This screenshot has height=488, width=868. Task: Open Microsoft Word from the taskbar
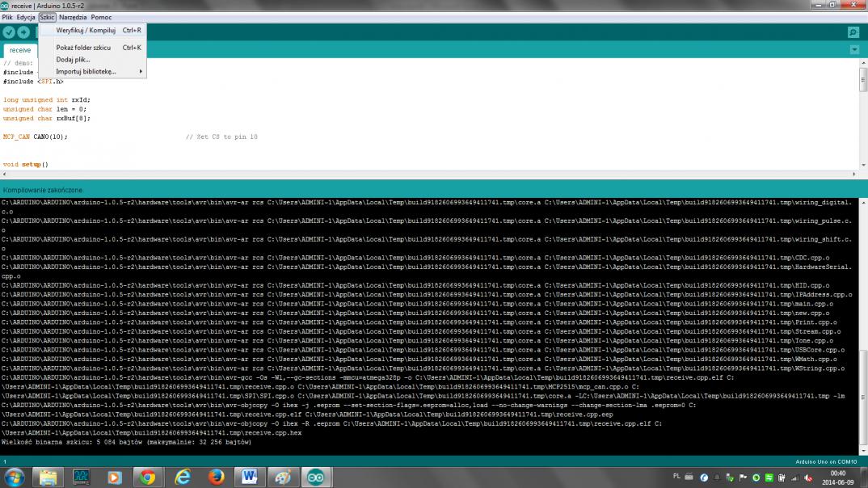click(249, 477)
